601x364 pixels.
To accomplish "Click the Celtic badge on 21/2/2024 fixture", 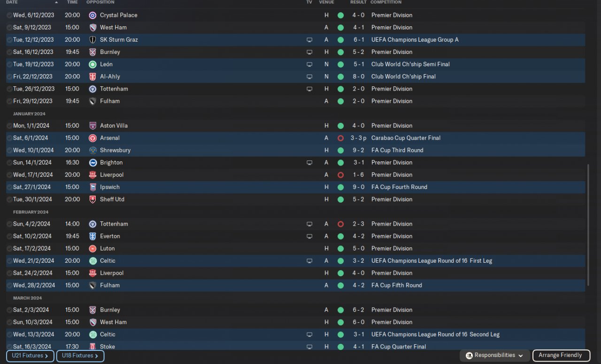I will click(93, 261).
